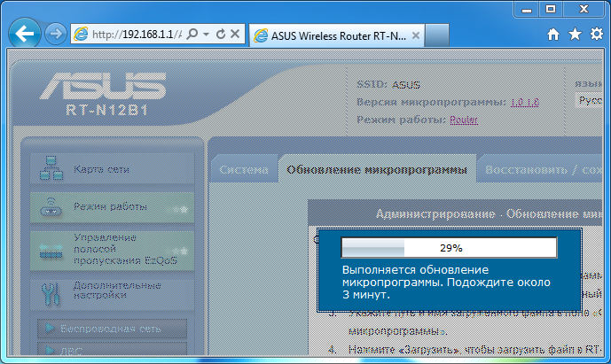611x364 pixels.
Task: Open the Tools gear icon
Action: tap(597, 35)
